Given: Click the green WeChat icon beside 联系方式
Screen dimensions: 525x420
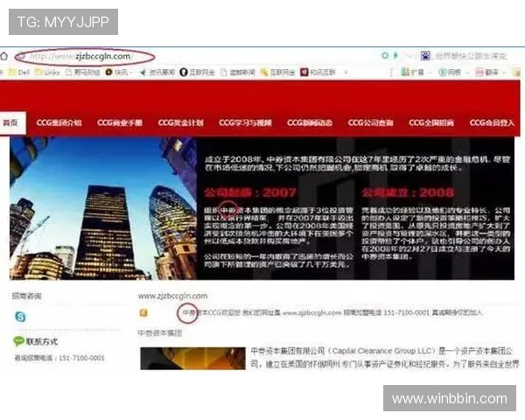Looking at the screenshot, I should [18, 341].
